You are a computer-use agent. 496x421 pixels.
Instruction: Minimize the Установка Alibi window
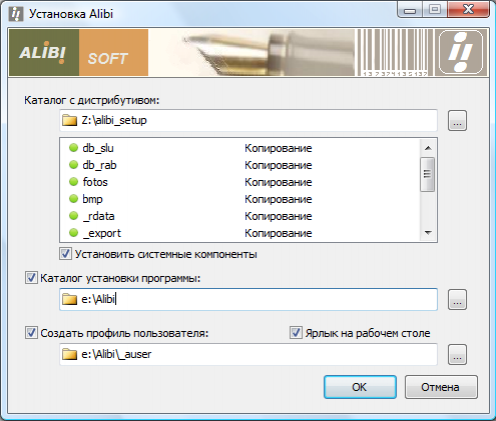410,10
